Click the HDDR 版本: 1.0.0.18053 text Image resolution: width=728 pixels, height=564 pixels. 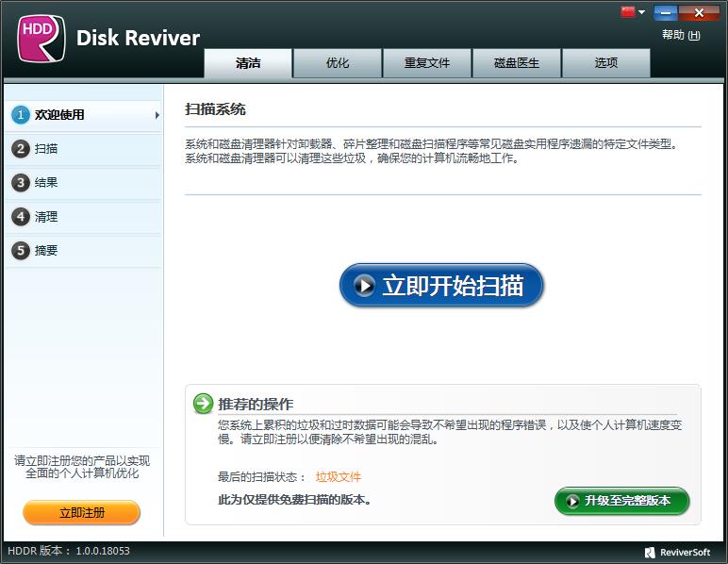(69, 551)
